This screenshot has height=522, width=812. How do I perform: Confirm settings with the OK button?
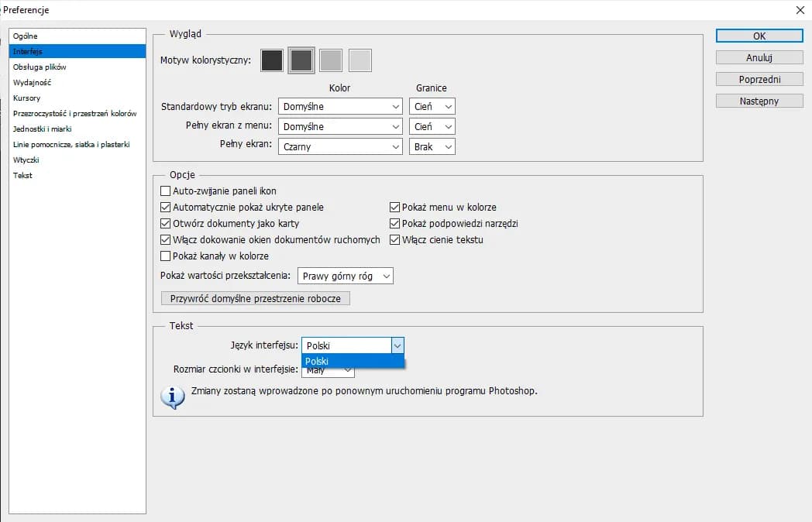tap(759, 36)
